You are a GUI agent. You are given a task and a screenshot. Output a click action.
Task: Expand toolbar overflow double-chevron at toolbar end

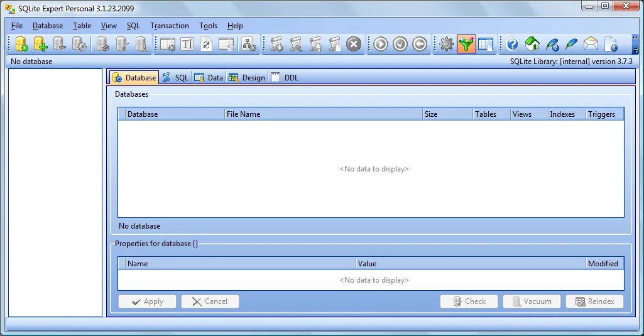tap(635, 38)
